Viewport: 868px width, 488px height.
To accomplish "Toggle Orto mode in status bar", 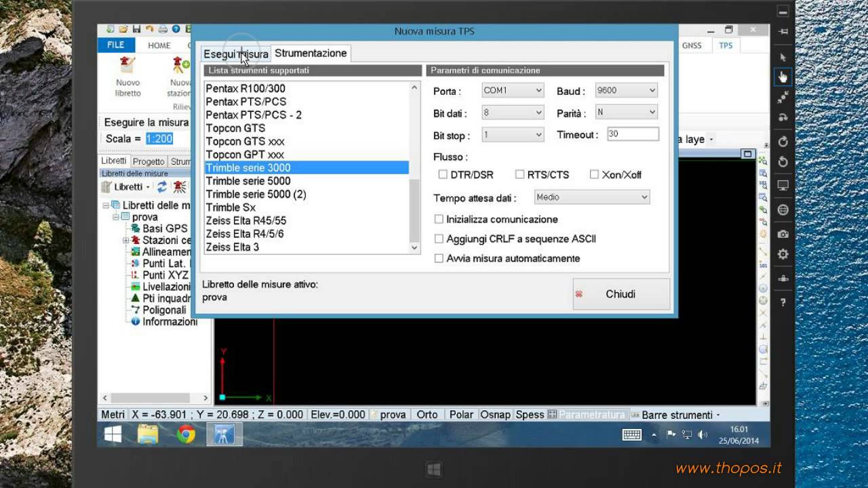I will [x=427, y=415].
